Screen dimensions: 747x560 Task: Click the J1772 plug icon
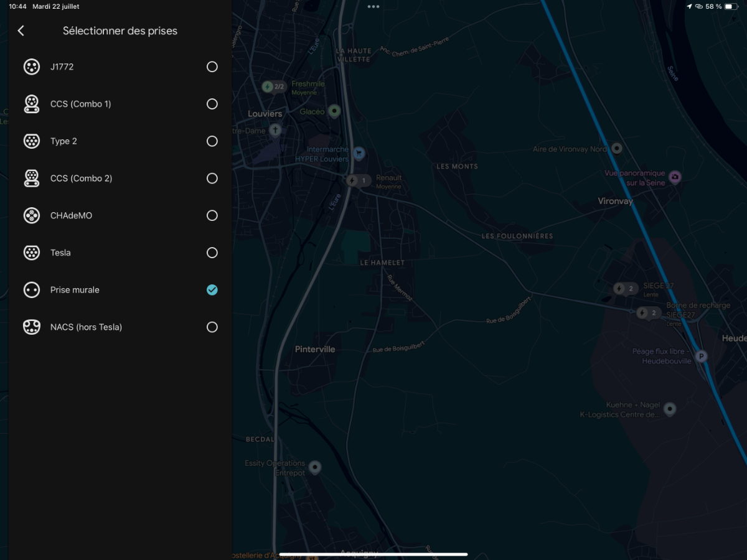pyautogui.click(x=32, y=67)
